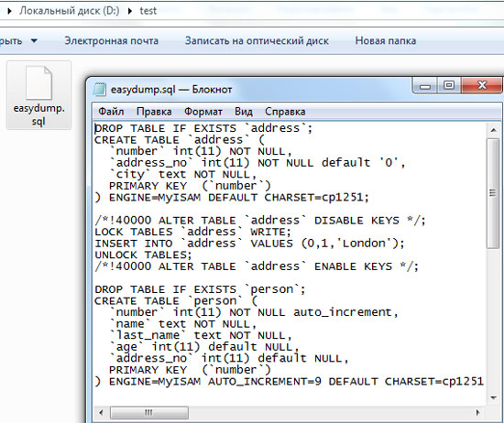504x423 pixels.
Task: Click the CREATE TABLE `person` ( line
Action: 176,301
